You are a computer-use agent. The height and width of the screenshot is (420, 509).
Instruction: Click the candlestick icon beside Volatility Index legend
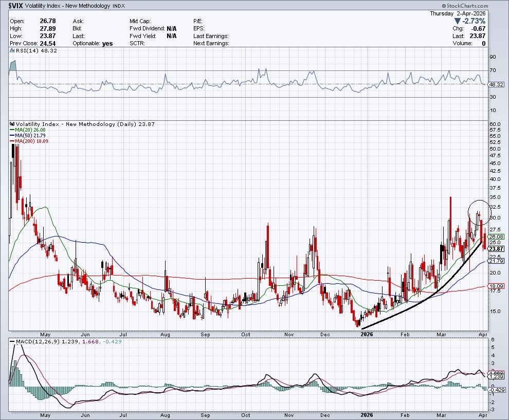12,124
